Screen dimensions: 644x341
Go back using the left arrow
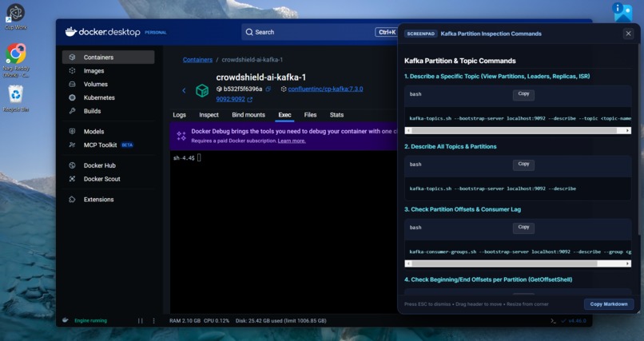[x=184, y=91]
